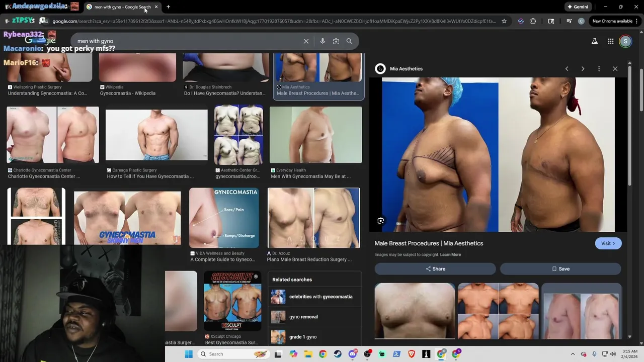Screen dimensions: 644x362
Task: Open Task View from taskbar
Action: [x=278, y=354]
